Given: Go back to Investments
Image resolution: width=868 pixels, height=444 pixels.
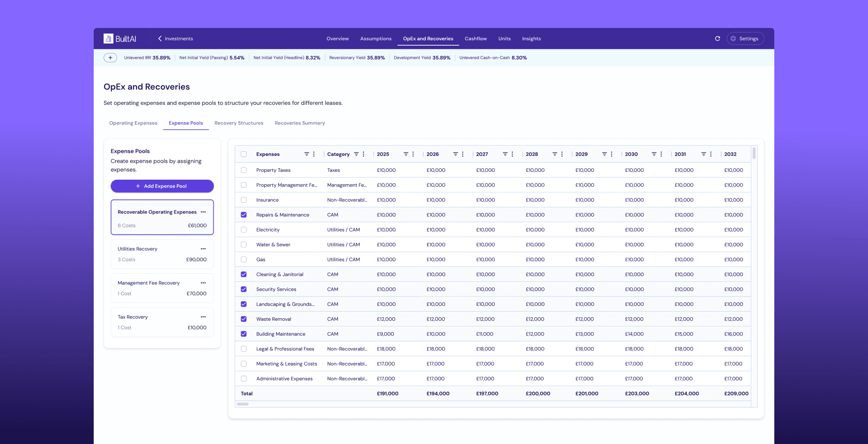Looking at the screenshot, I should tap(175, 39).
